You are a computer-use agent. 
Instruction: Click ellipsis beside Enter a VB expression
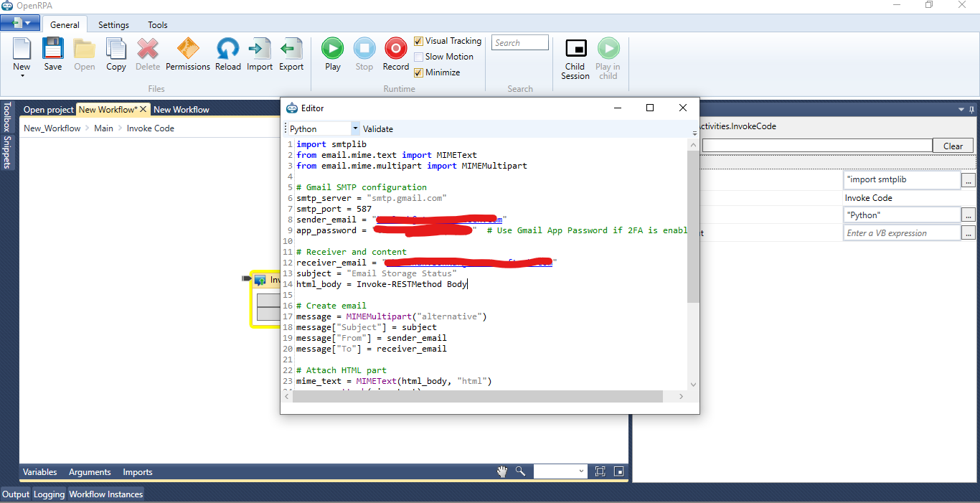[969, 232]
